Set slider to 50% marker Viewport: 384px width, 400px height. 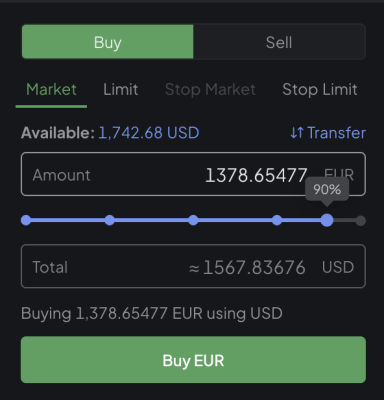coord(193,220)
